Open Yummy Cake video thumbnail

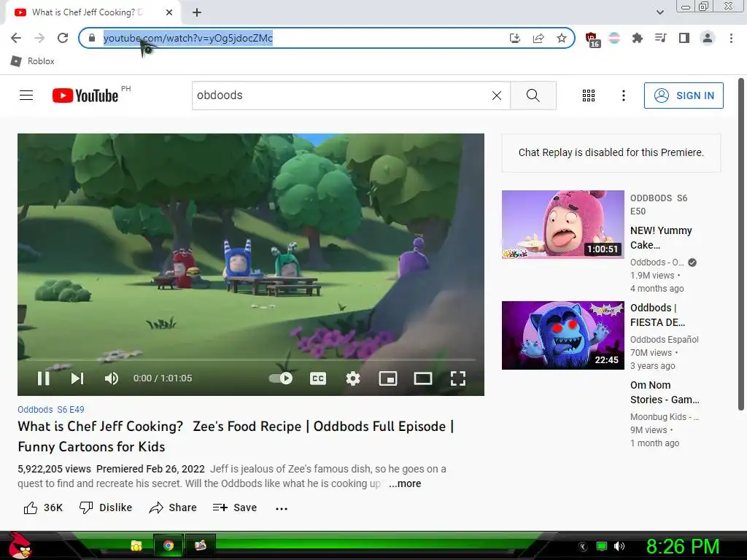tap(562, 225)
